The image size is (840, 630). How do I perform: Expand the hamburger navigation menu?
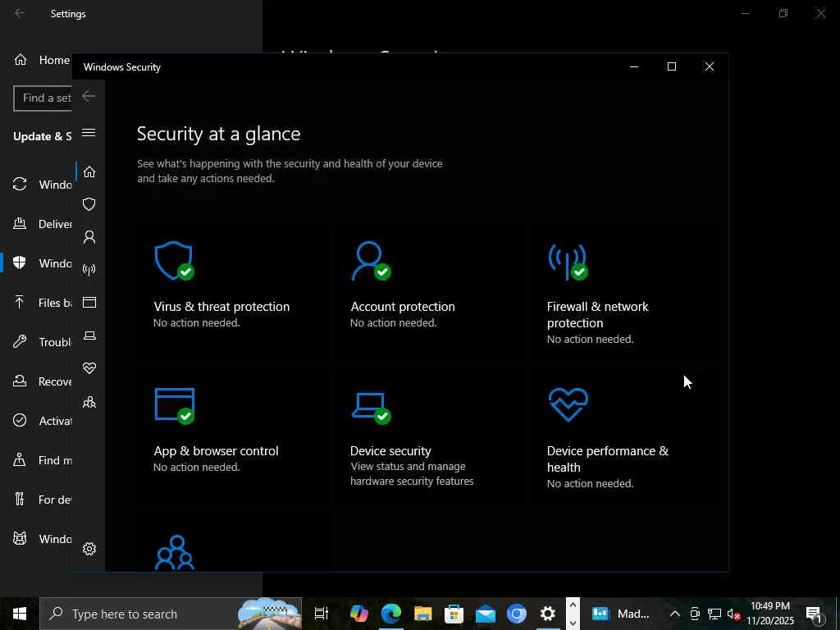(89, 132)
